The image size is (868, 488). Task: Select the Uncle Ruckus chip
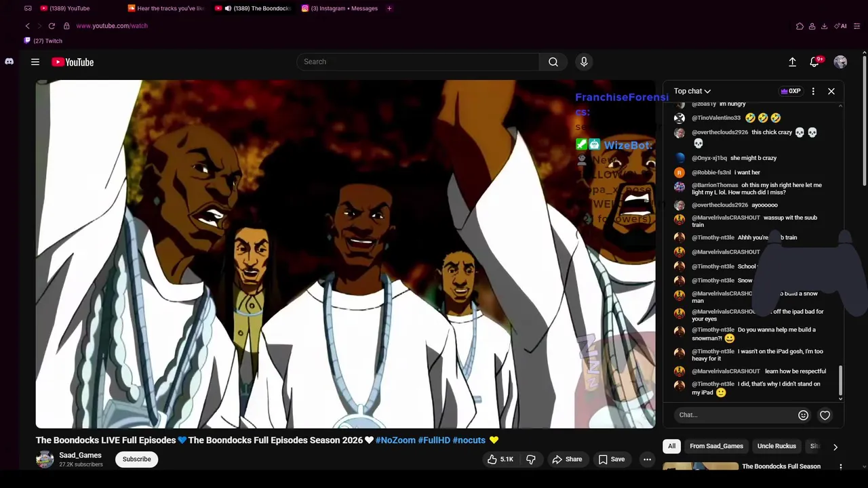[x=776, y=446]
